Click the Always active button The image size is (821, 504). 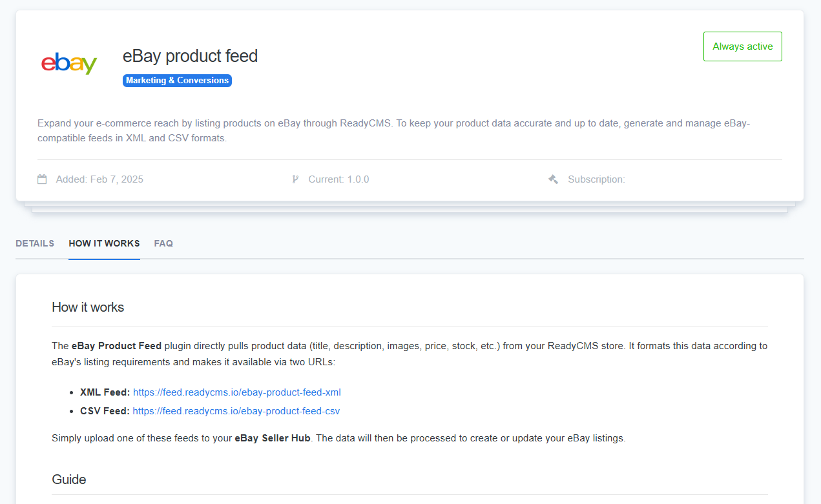(742, 46)
